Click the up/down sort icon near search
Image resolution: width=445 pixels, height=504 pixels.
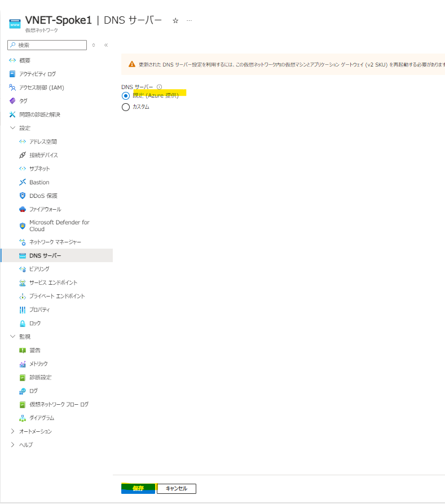pos(94,45)
